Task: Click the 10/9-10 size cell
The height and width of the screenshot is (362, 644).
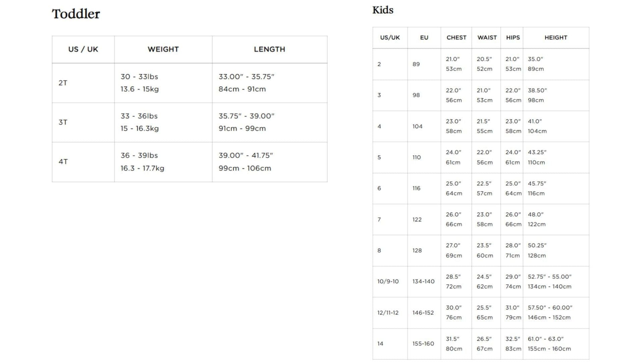Action: click(388, 282)
